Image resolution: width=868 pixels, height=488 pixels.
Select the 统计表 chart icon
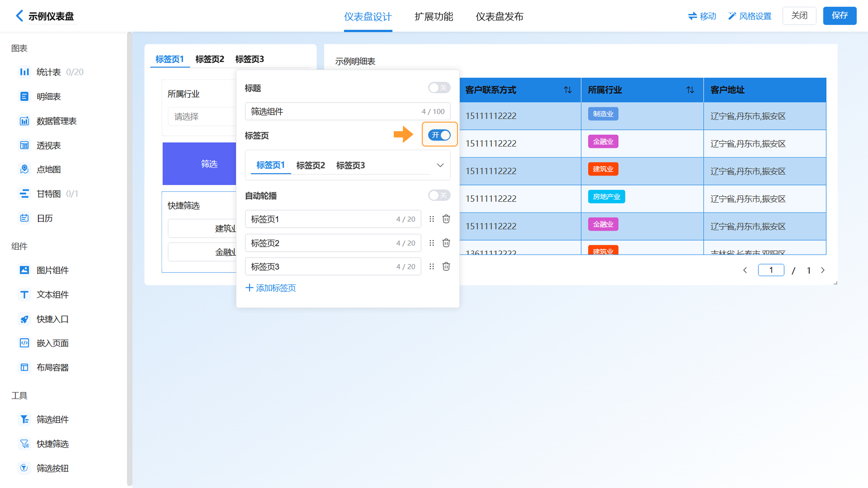click(x=24, y=72)
